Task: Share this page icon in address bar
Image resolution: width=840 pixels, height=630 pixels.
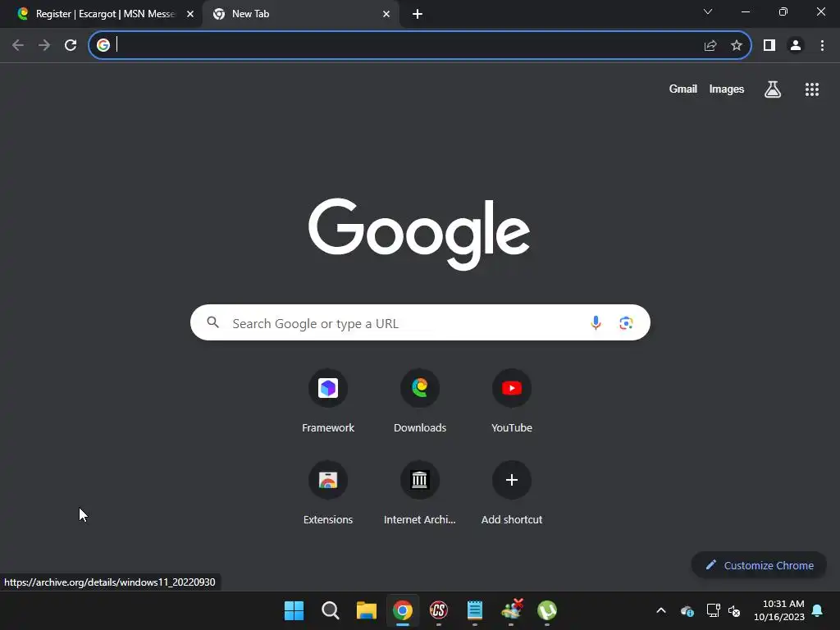Action: pyautogui.click(x=710, y=46)
